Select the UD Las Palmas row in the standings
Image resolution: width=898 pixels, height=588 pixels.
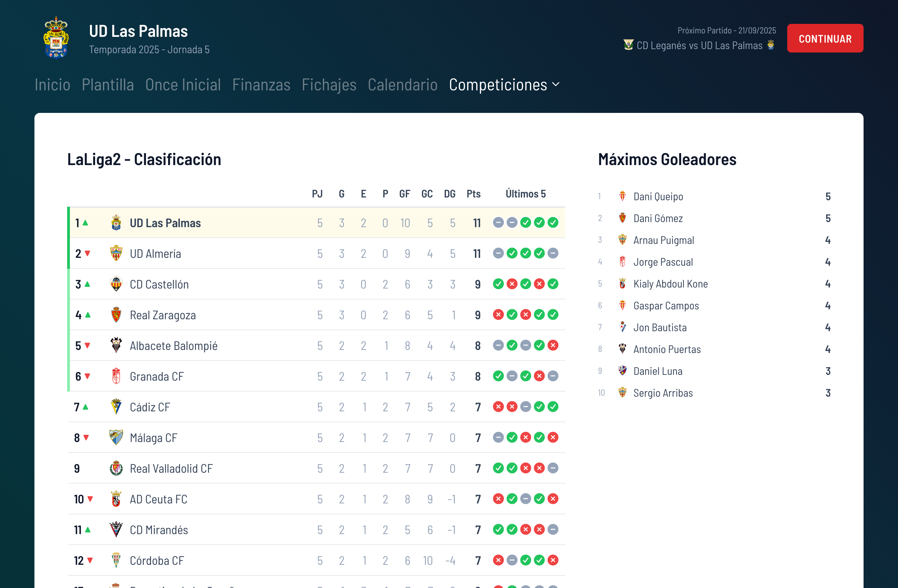pos(264,223)
